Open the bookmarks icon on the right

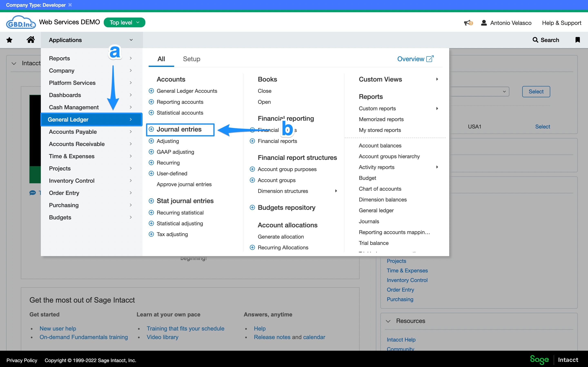tap(578, 40)
